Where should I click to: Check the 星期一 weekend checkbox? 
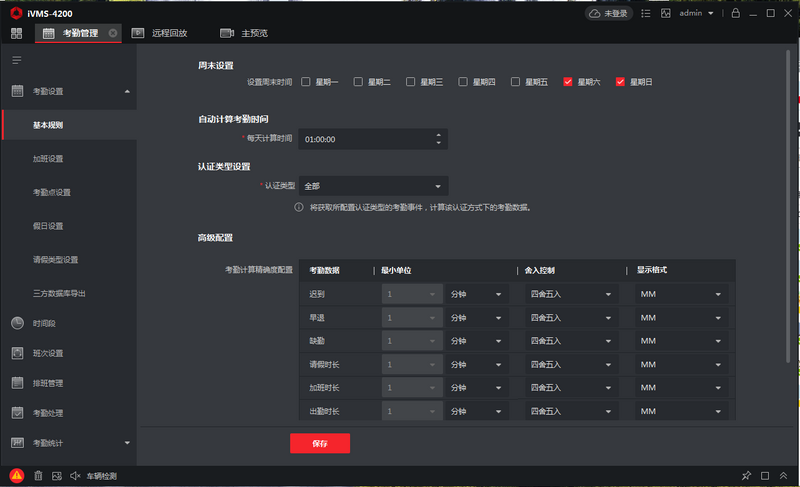coord(307,82)
